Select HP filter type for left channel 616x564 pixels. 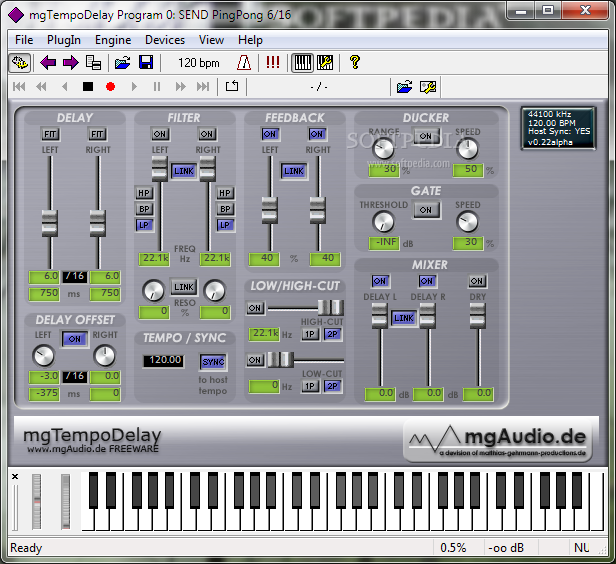pos(144,193)
